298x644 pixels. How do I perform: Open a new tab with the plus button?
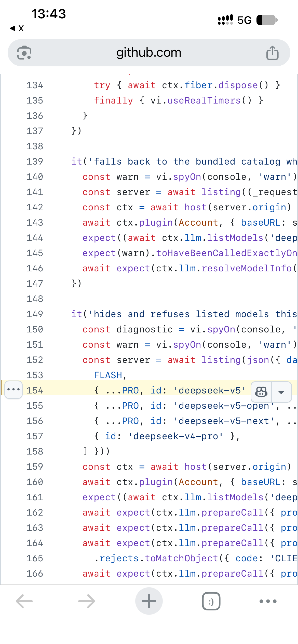(149, 601)
